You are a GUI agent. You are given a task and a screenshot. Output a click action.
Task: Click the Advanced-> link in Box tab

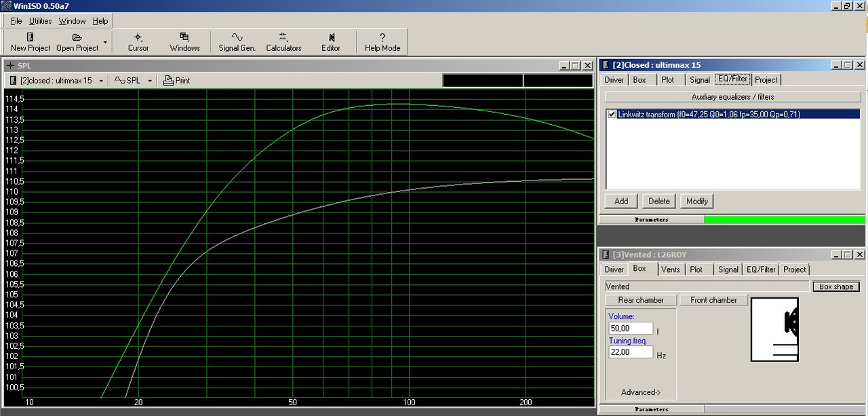coord(641,392)
